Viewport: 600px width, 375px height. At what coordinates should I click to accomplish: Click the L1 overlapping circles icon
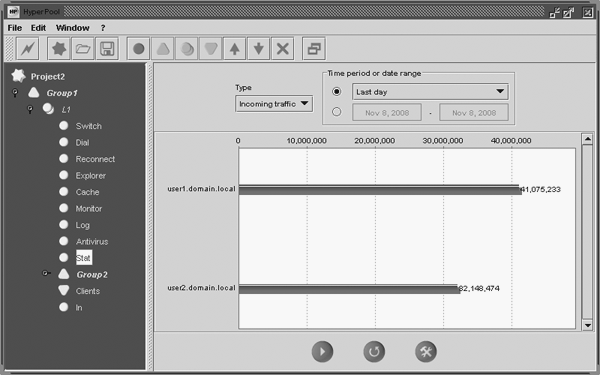pyautogui.click(x=48, y=109)
